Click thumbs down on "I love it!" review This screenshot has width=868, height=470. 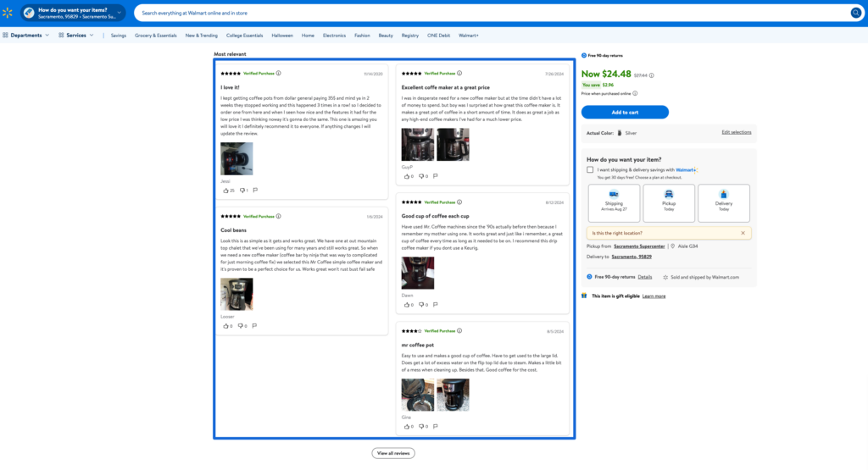click(x=242, y=191)
